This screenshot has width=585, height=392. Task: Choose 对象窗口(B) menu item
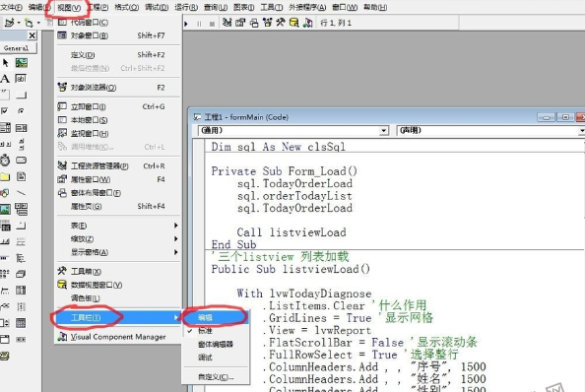point(118,35)
